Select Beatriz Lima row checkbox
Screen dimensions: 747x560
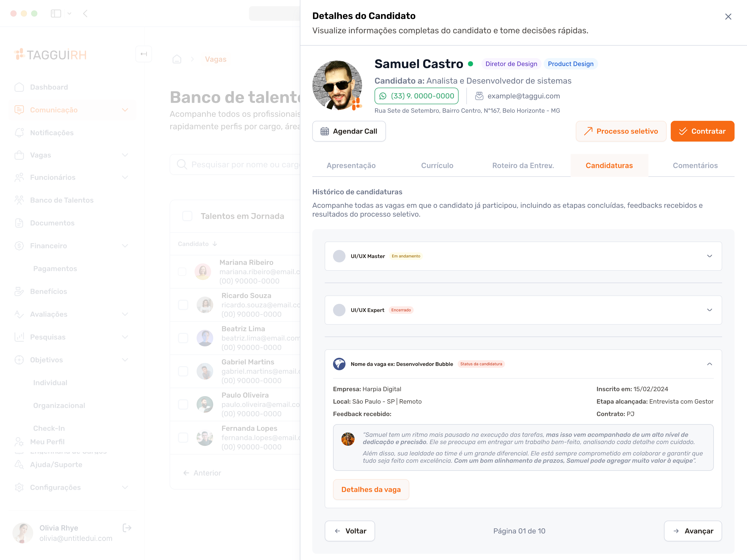(x=183, y=338)
